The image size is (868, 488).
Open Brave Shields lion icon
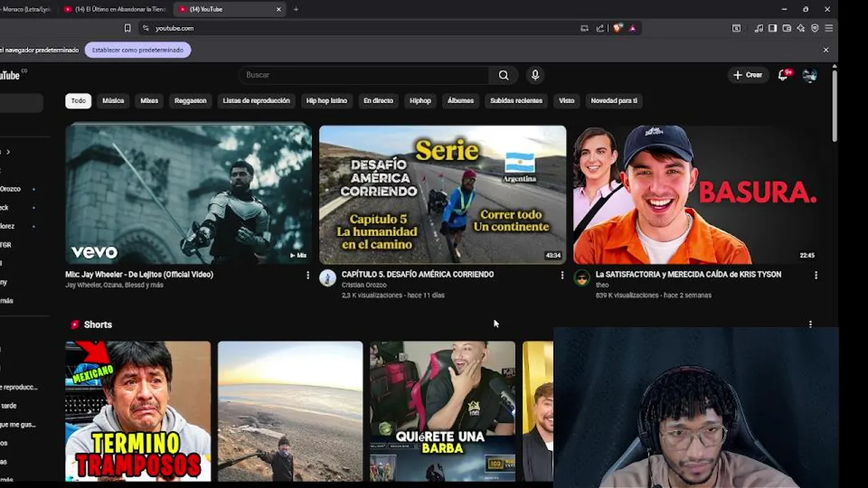point(617,28)
